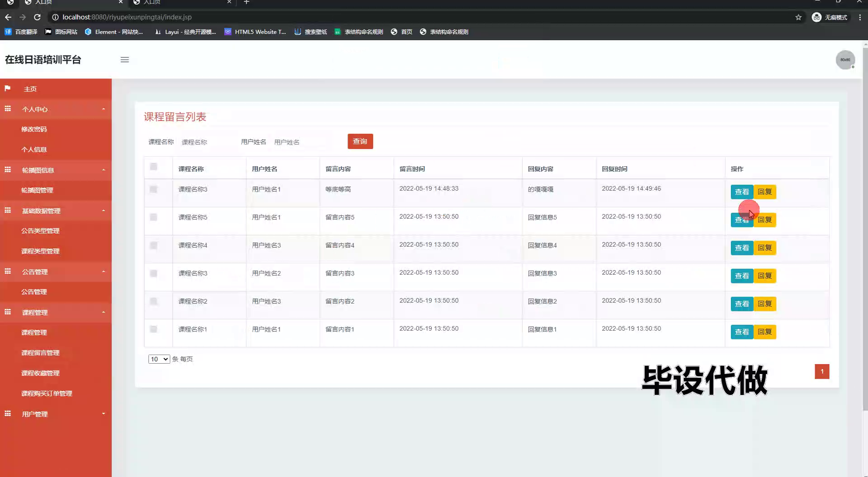This screenshot has height=477, width=868.
Task: Open Element 网站快 bookmark
Action: (x=114, y=32)
